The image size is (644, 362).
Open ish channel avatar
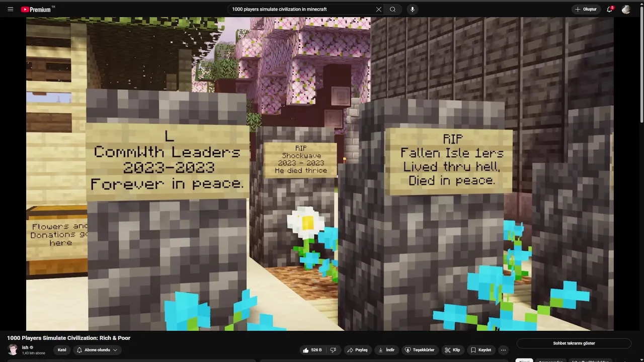click(13, 349)
